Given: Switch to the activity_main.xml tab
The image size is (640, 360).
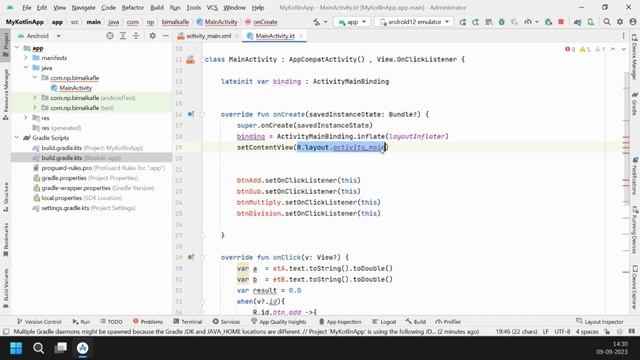Looking at the screenshot, I should pos(208,36).
